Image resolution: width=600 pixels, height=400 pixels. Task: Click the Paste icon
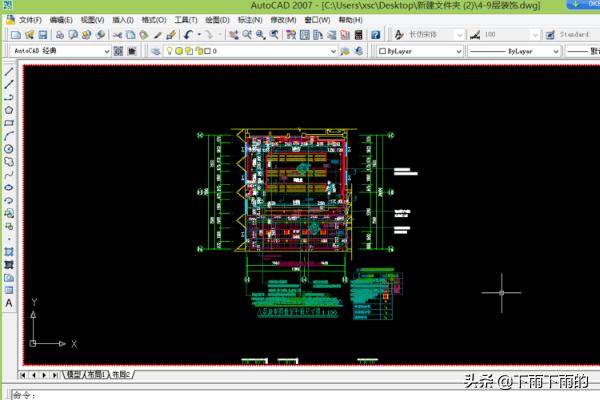pos(144,35)
